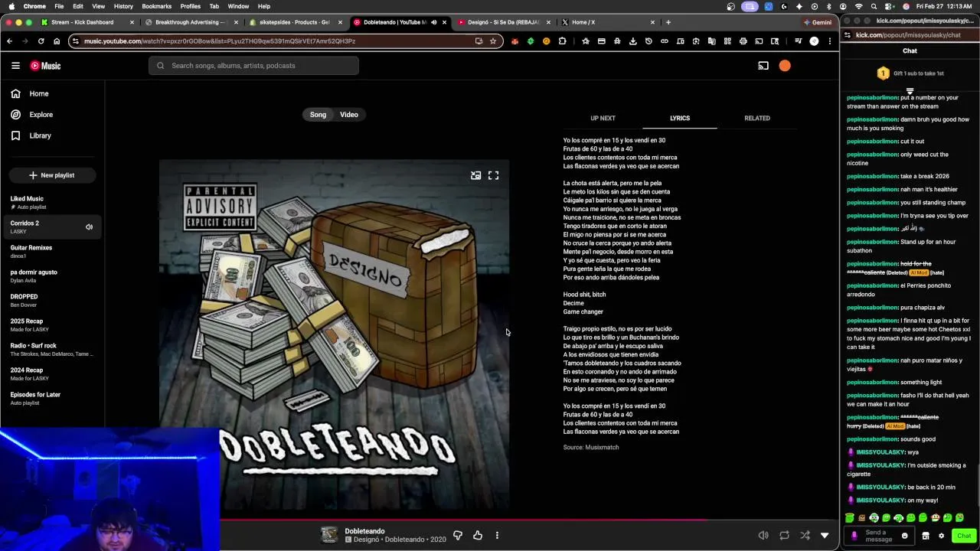Open the Kick chat shop icon
980x551 pixels.
(x=926, y=536)
